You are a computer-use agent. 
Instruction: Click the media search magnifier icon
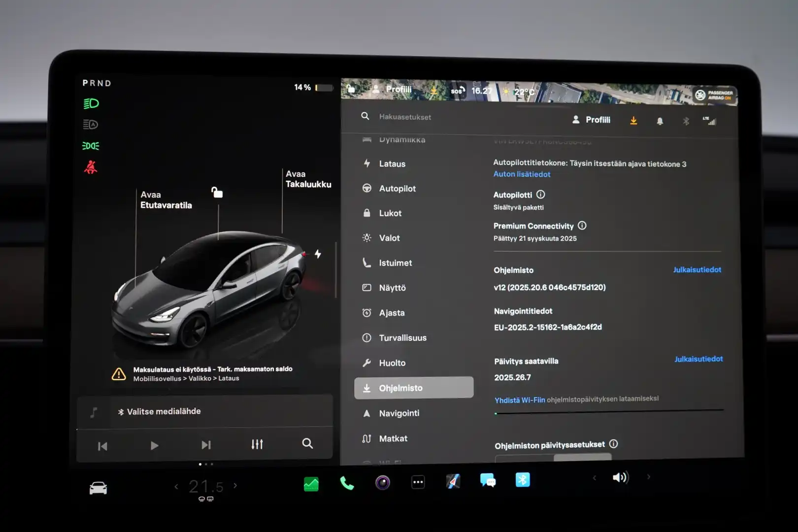coord(307,443)
